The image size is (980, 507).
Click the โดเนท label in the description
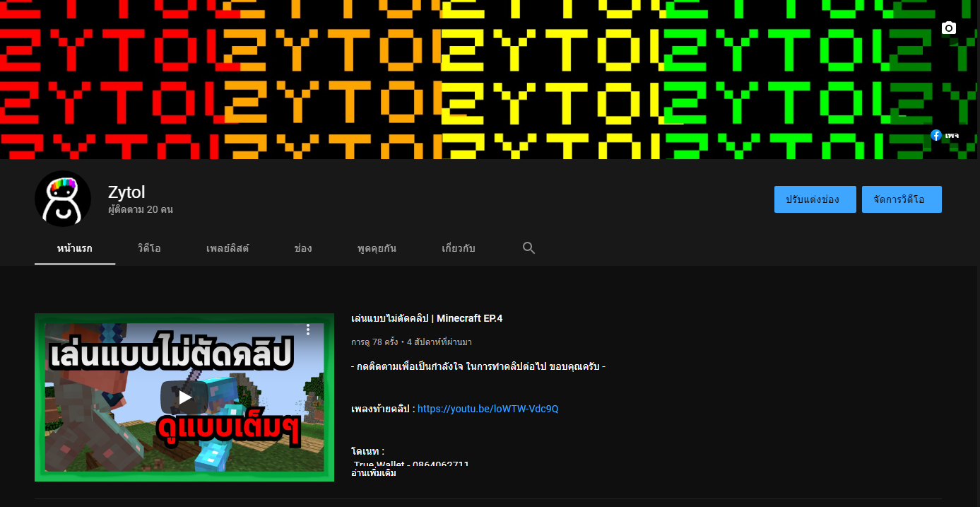pos(367,451)
